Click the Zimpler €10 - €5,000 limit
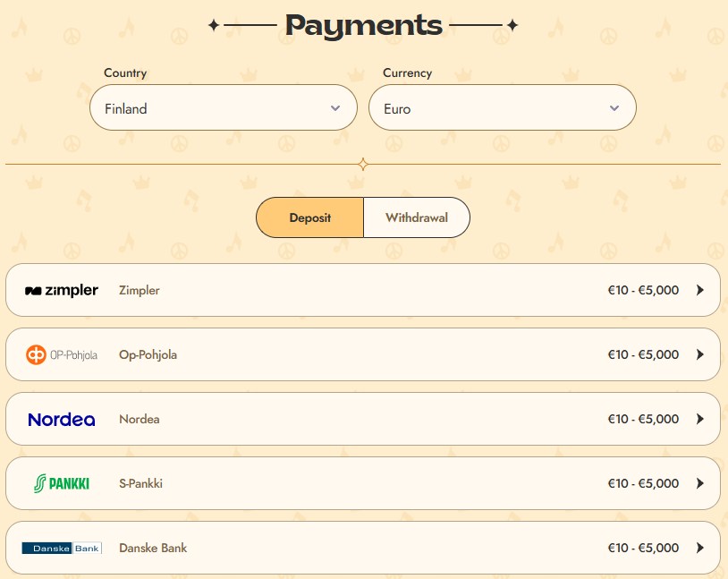Image resolution: width=728 pixels, height=579 pixels. point(644,291)
